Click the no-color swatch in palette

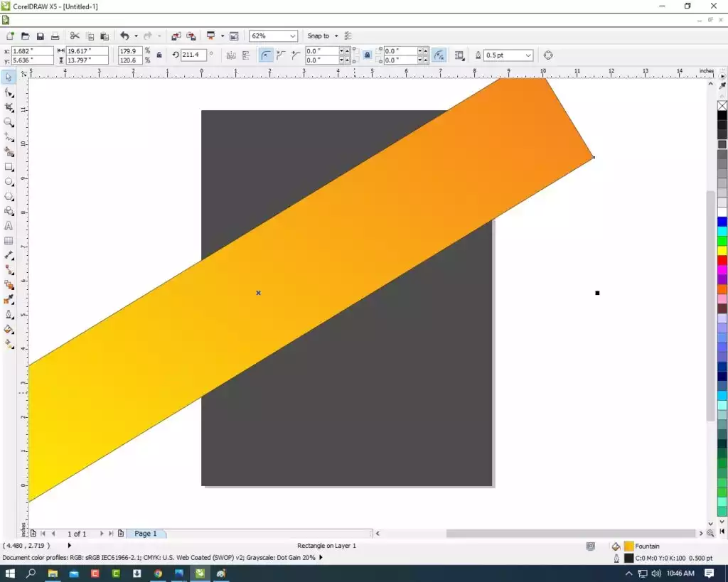coord(722,106)
